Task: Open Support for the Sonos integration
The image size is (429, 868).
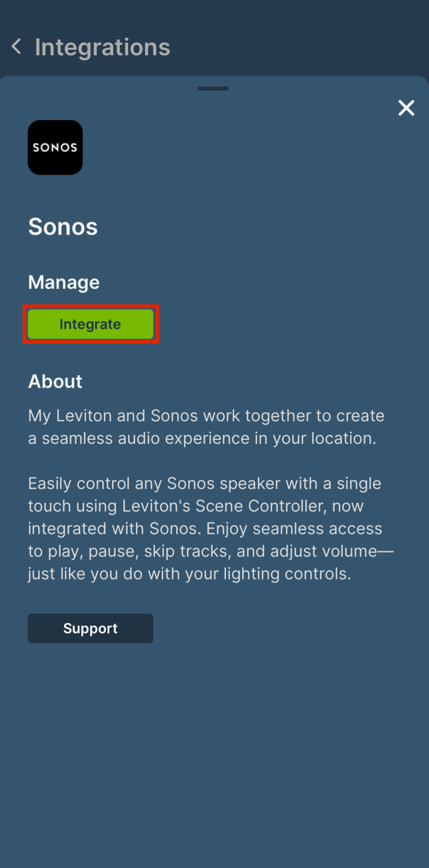Action: (x=90, y=628)
